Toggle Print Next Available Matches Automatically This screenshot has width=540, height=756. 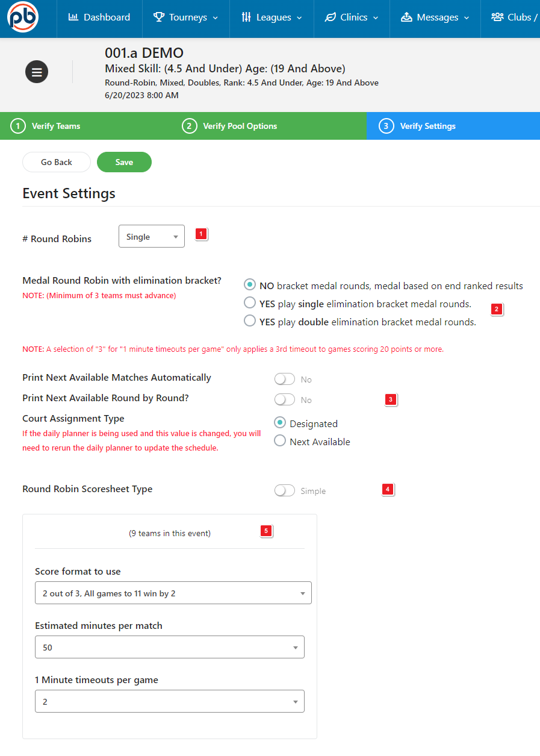(284, 380)
